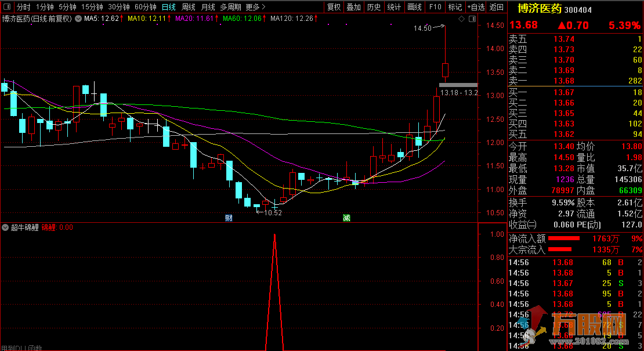The image size is (644, 351).
Task: Click the 买二 price 13.66
Action: [564, 103]
